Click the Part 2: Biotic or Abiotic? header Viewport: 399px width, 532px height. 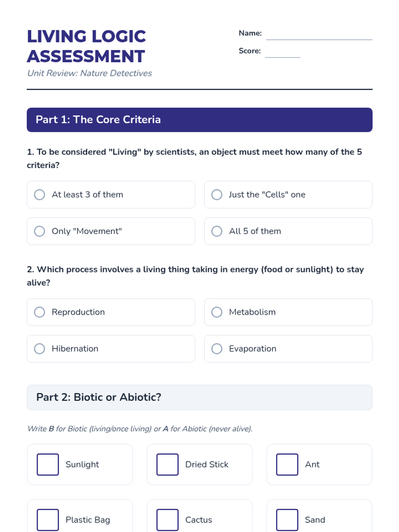click(199, 397)
